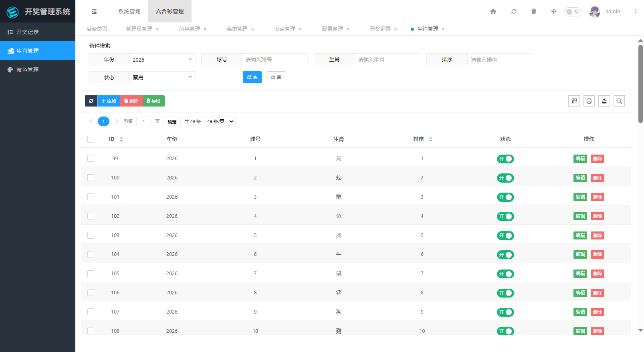644x352 pixels.
Task: Open the 状态 dropdown showing 禁用
Action: [163, 77]
